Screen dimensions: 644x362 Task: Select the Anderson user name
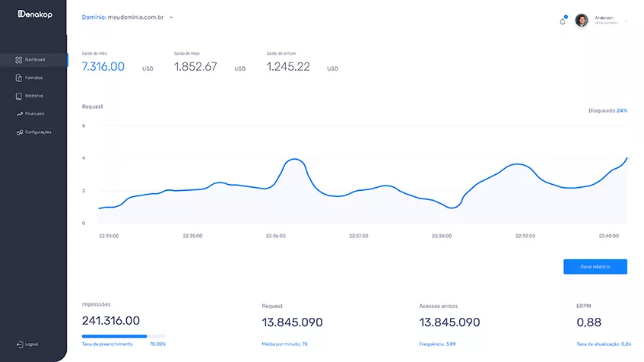click(x=604, y=17)
